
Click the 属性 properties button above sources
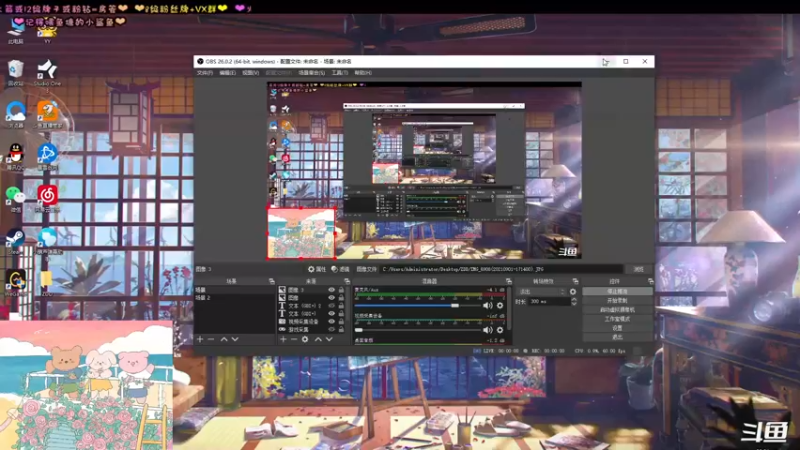(316, 269)
